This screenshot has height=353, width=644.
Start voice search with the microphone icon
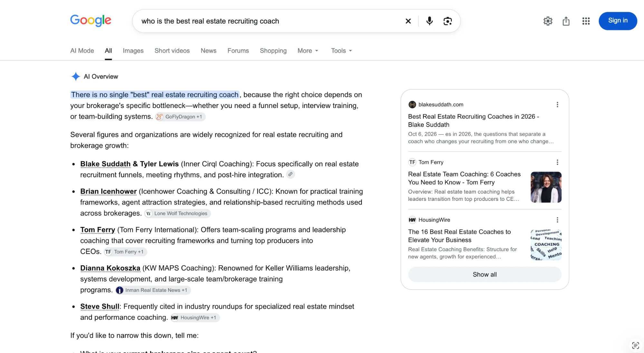[x=429, y=21]
